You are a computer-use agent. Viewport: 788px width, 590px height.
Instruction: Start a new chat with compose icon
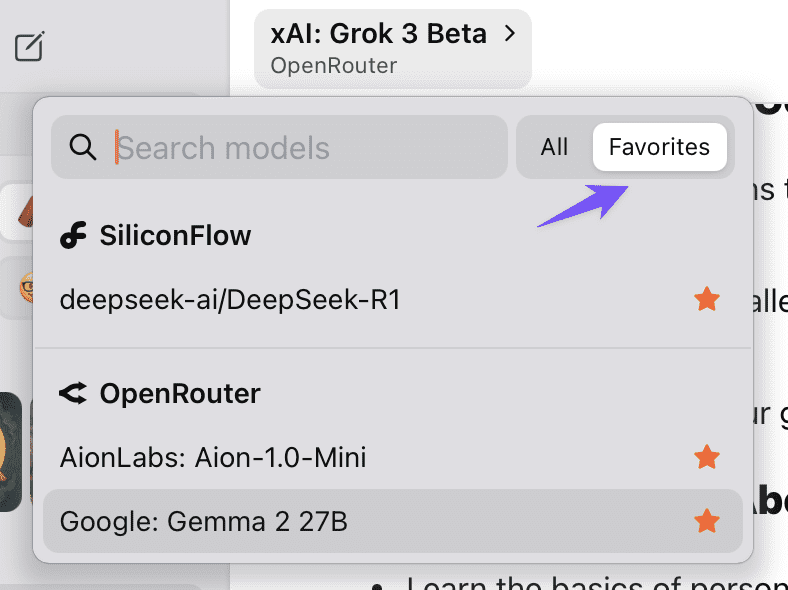(29, 46)
